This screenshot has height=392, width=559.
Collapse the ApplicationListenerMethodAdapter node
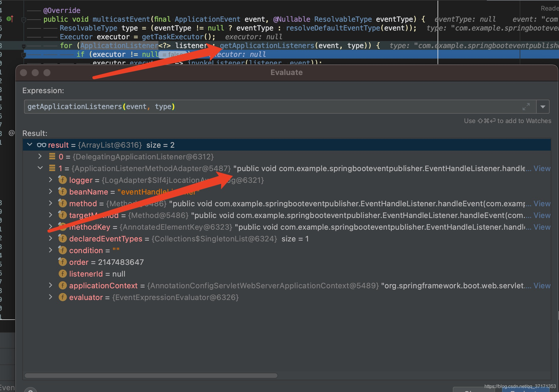pos(40,168)
